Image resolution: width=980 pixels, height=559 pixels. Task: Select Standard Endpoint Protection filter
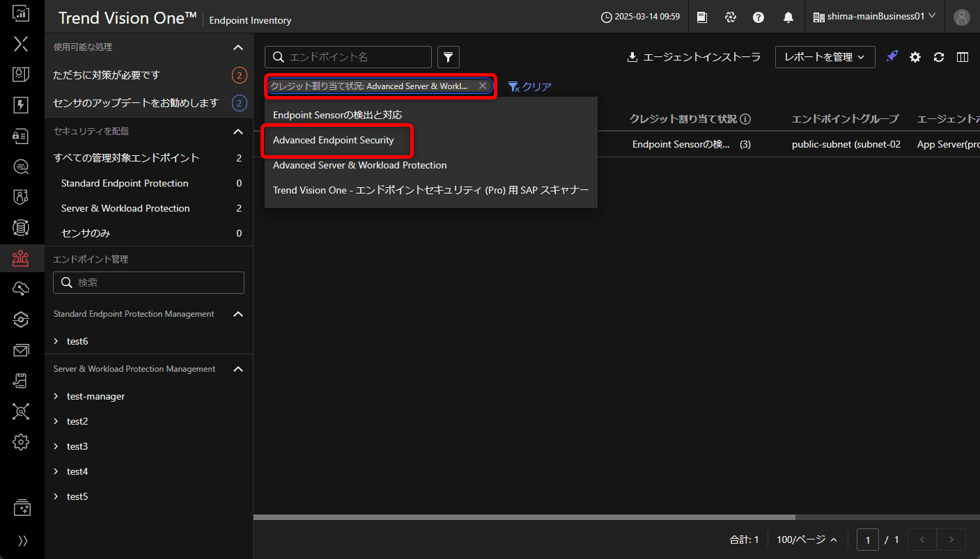148,183
